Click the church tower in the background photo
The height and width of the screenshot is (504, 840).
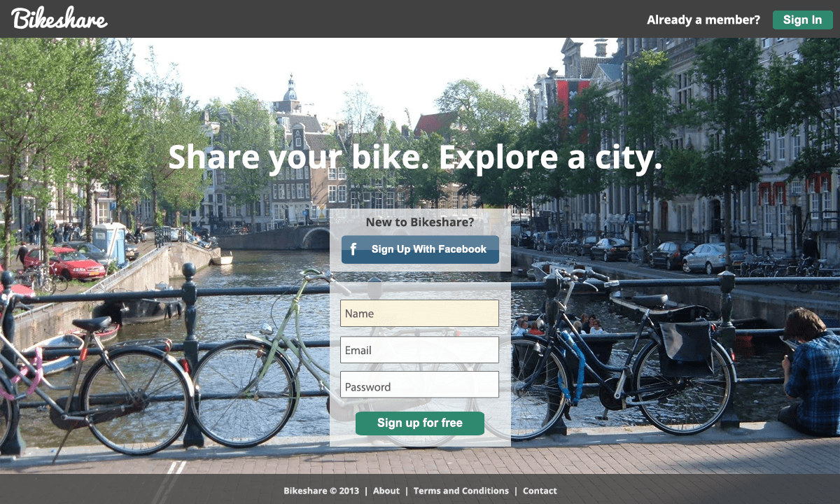290,94
